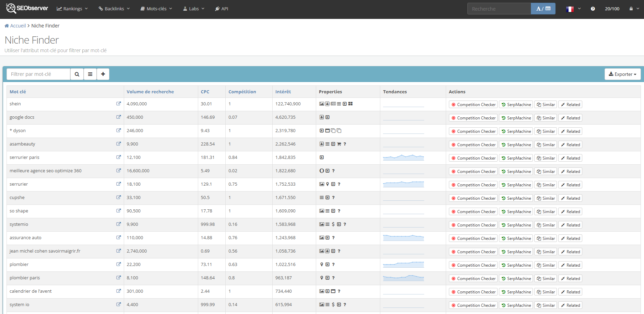Open SerpMachine for cupshe
This screenshot has height=314, width=644.
click(x=516, y=198)
